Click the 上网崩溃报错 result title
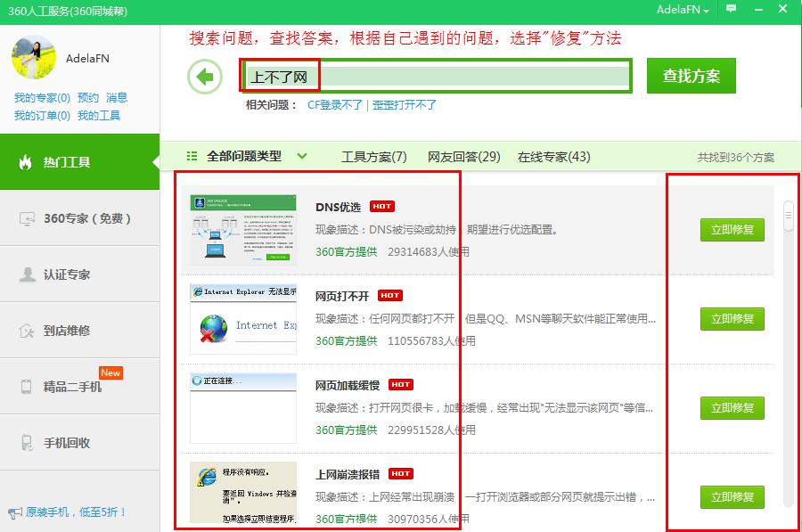 tap(348, 474)
